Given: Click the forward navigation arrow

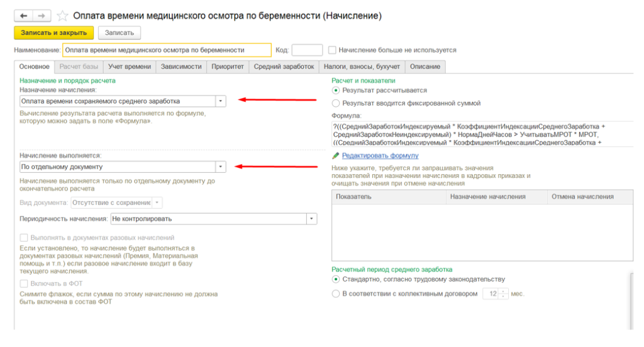Looking at the screenshot, I should click(x=40, y=15).
